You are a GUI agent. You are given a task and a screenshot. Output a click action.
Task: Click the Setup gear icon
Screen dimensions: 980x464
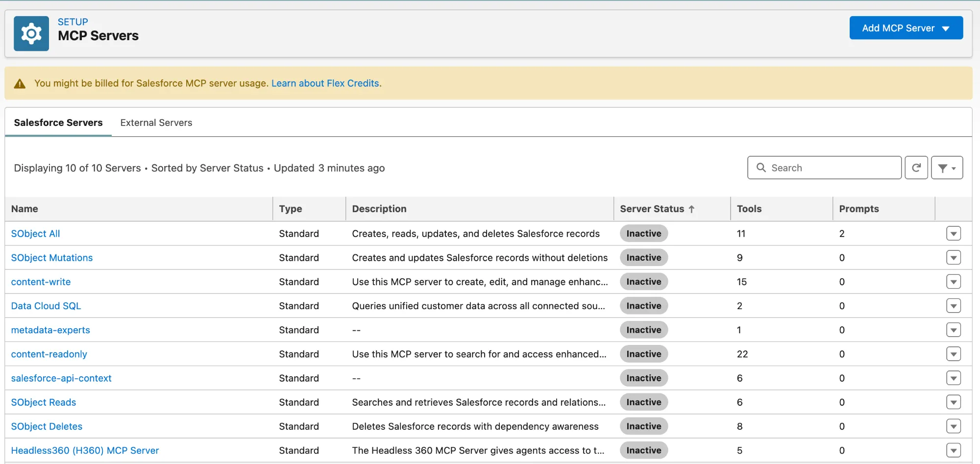[x=31, y=34]
